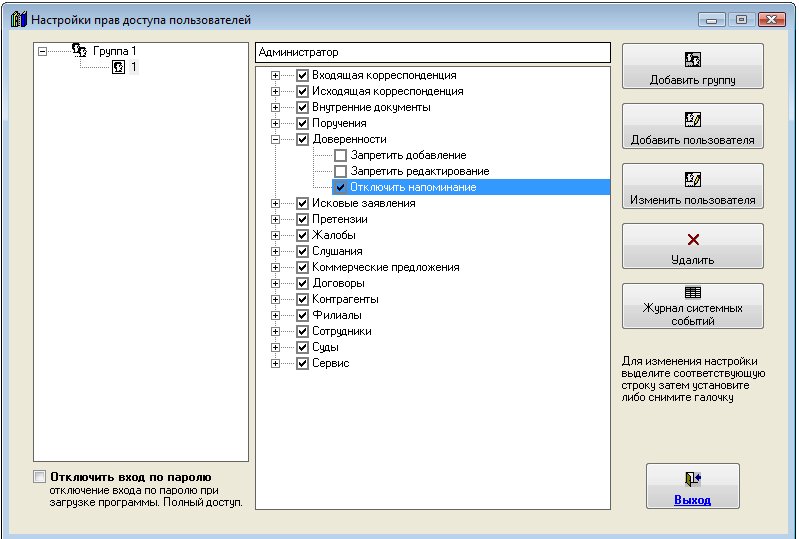
Task: Expand the Суды node
Action: 275,347
